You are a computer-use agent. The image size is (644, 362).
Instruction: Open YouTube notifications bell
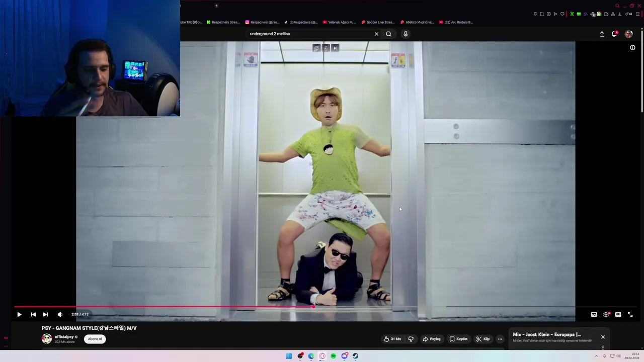pos(614,34)
